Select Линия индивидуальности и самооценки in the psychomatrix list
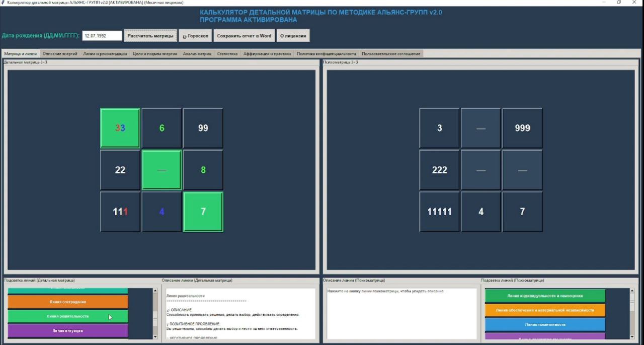644x345 pixels. 545,296
